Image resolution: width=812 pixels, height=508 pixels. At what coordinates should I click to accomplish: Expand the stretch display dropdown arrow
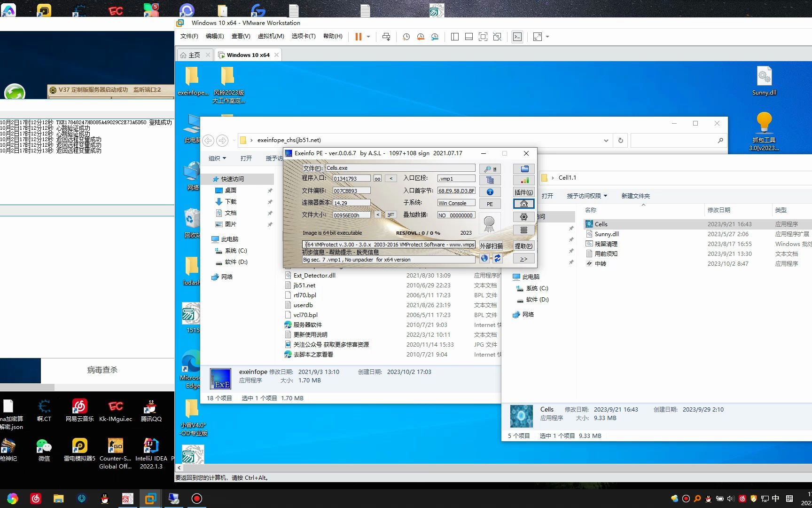point(547,37)
